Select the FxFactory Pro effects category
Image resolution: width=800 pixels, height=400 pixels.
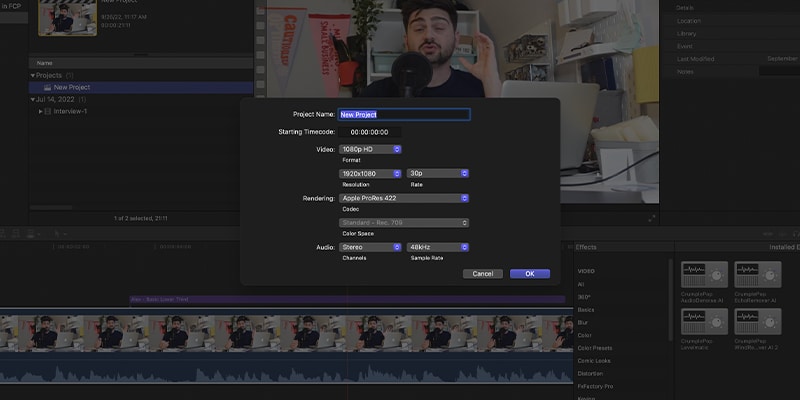[595, 386]
